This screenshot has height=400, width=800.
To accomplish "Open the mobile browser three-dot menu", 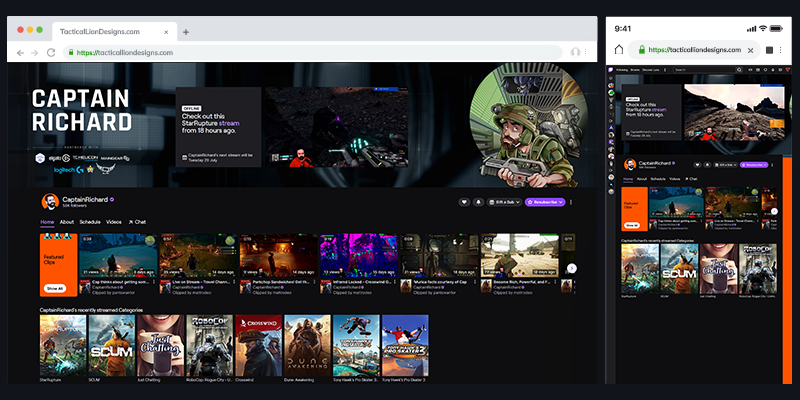I will 781,50.
